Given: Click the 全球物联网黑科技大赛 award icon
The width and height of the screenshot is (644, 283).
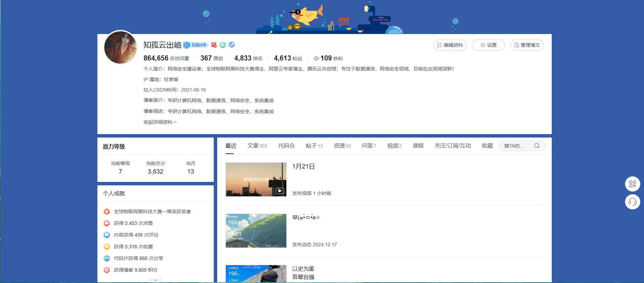Looking at the screenshot, I should (x=107, y=211).
